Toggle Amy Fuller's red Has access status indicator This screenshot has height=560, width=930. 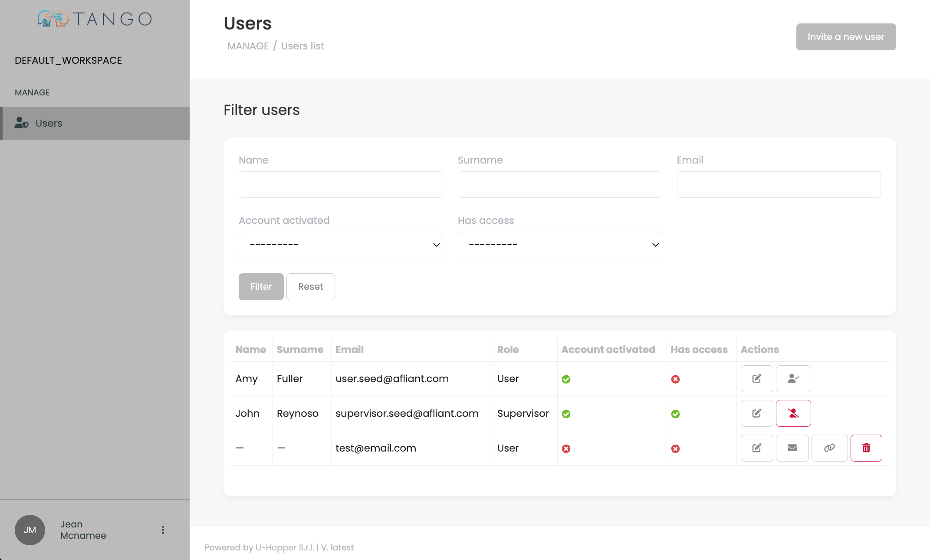(675, 379)
